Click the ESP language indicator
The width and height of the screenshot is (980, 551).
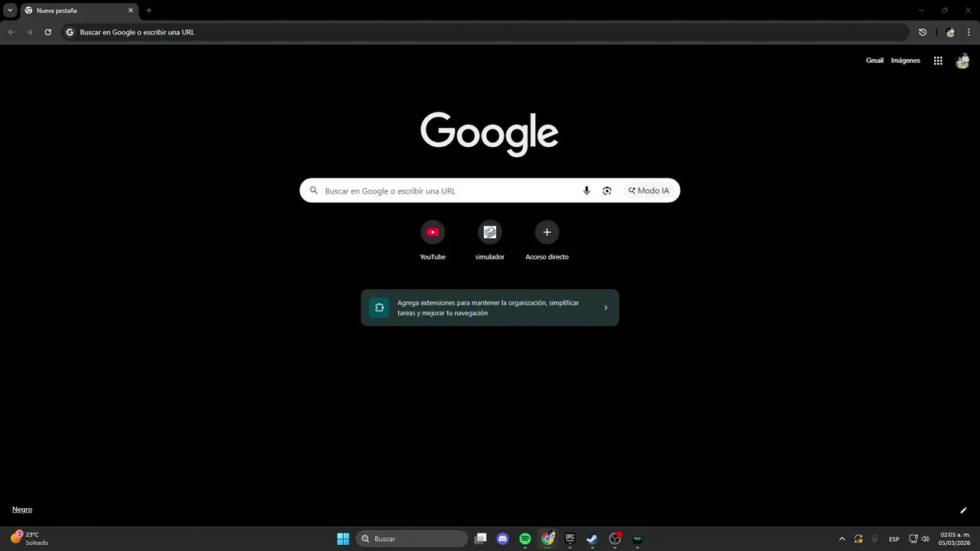894,540
